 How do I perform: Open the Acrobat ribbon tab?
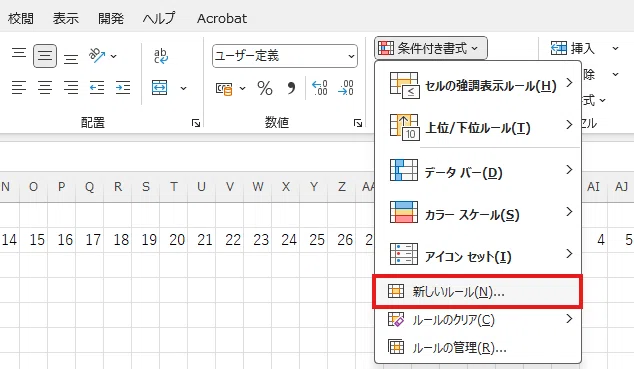tap(222, 18)
